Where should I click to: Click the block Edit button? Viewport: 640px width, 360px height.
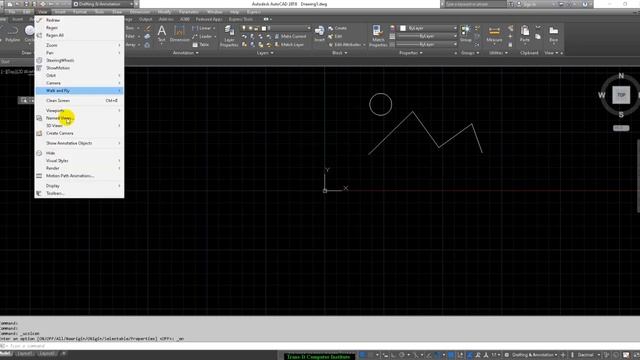click(x=335, y=36)
